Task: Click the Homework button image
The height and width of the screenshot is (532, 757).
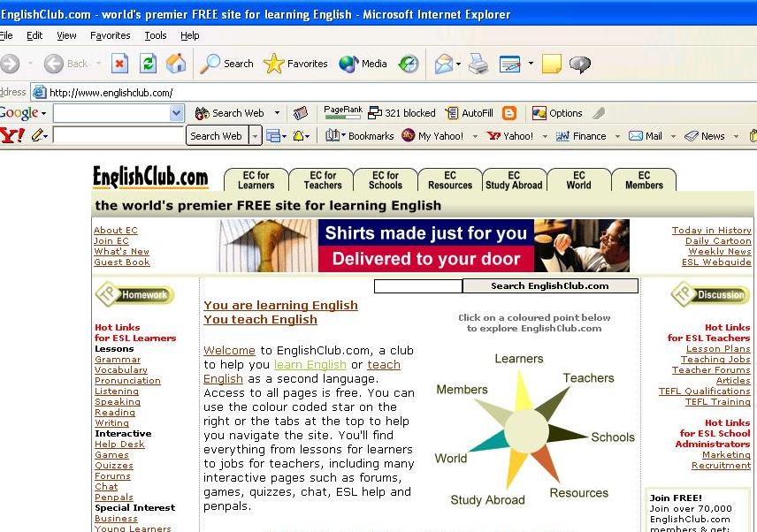Action: click(x=134, y=294)
